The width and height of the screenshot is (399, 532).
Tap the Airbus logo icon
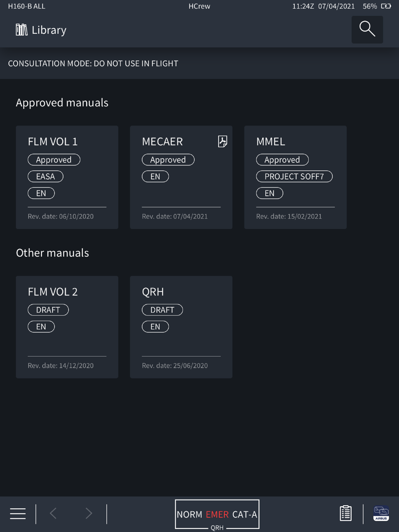[x=381, y=513]
